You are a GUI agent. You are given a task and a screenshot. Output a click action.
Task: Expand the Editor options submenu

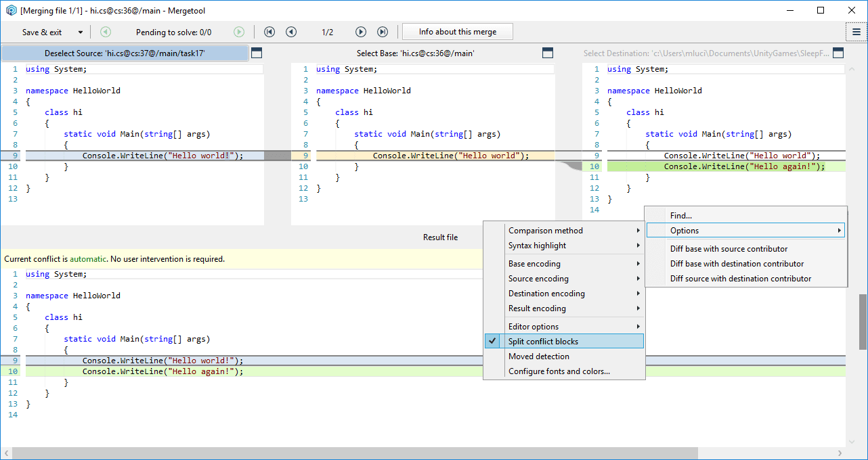(564, 327)
